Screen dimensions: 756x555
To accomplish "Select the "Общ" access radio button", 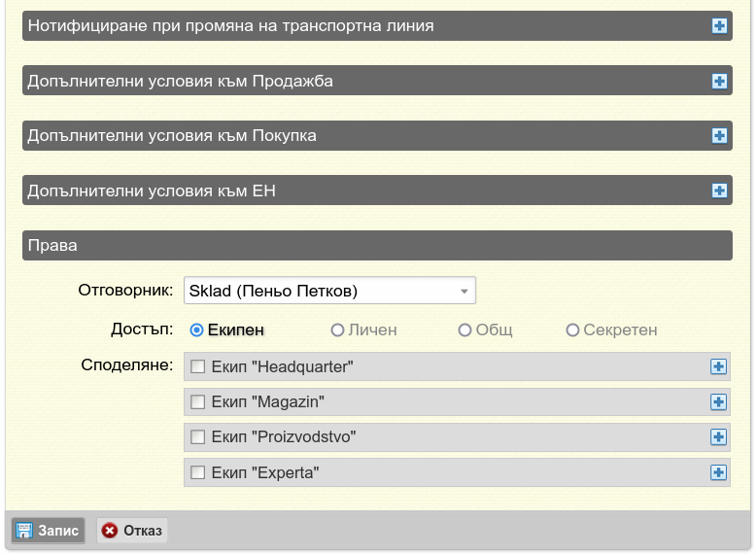I will pos(464,330).
